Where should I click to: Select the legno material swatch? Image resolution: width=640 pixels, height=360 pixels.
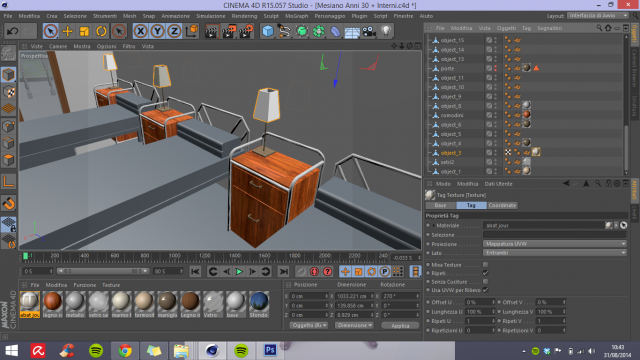point(53,304)
